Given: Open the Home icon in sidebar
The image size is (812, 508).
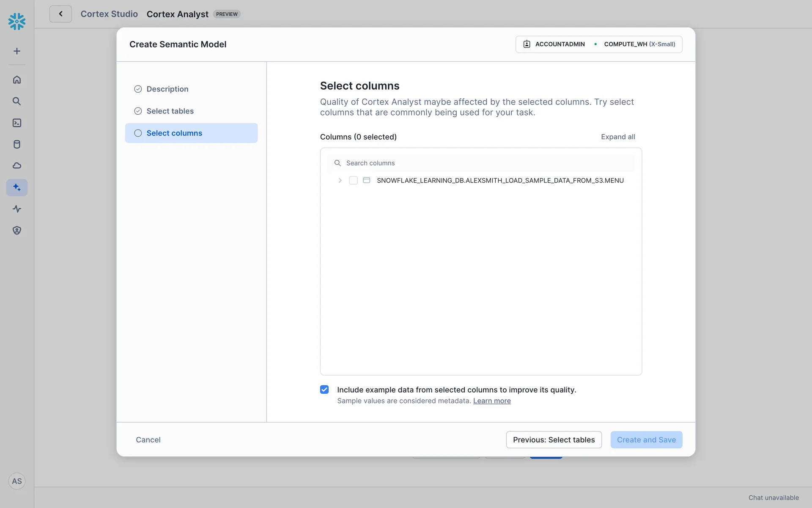Looking at the screenshot, I should (x=17, y=80).
